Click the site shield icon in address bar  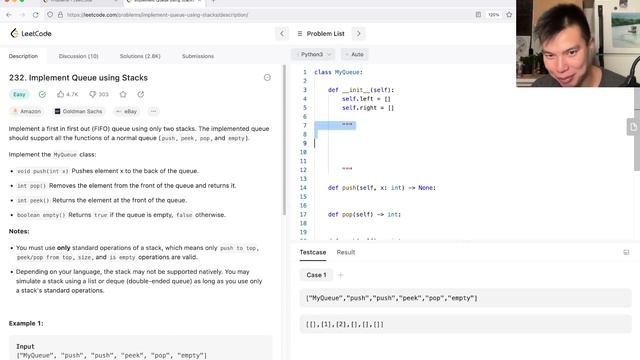pyautogui.click(x=50, y=15)
